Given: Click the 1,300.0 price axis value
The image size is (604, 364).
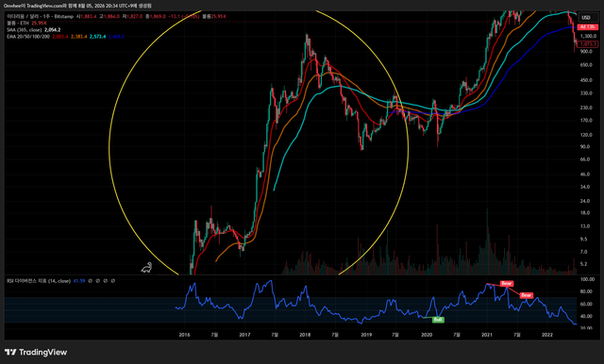Looking at the screenshot, I should click(x=588, y=36).
